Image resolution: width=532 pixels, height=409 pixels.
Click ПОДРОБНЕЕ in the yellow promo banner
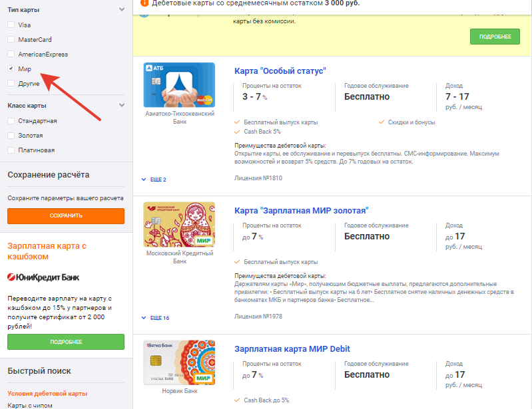tap(495, 37)
